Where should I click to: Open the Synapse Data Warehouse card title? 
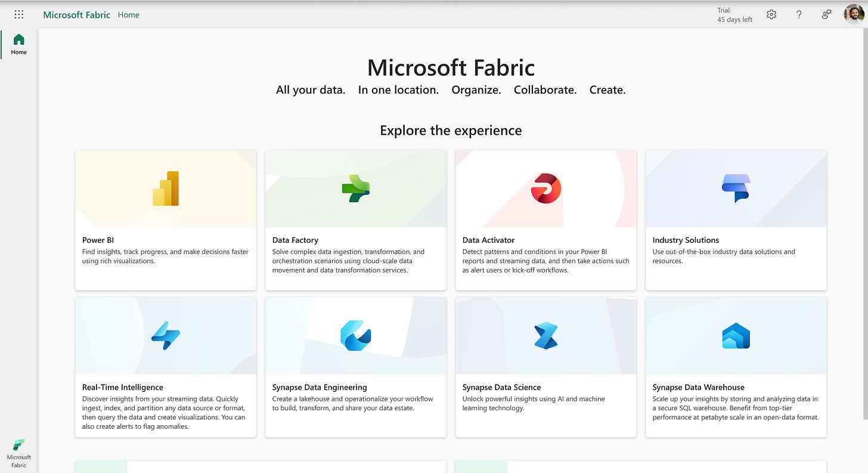point(699,387)
